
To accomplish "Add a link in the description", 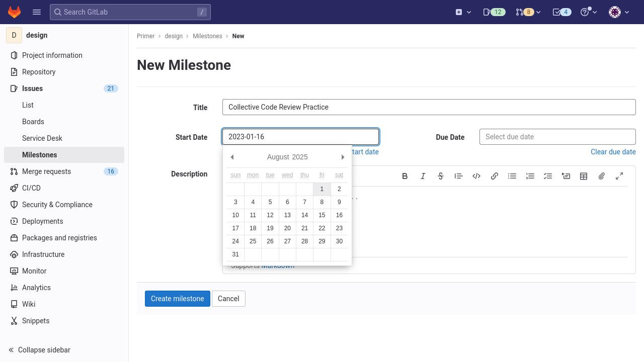I will pos(494,176).
